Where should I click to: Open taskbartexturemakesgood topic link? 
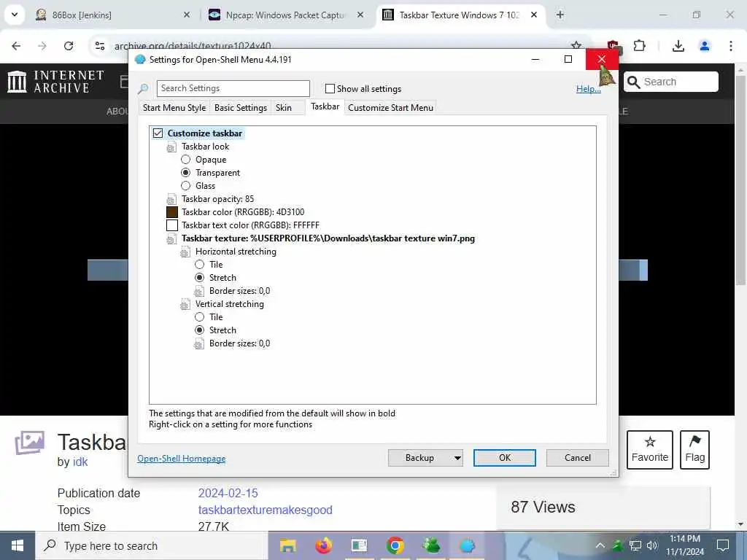click(x=266, y=510)
